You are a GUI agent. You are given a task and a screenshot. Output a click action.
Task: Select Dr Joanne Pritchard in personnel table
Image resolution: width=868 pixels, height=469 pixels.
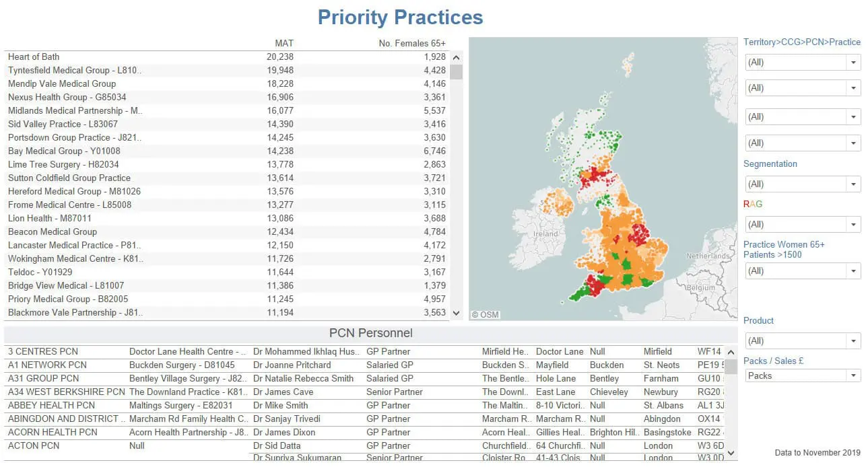tap(292, 365)
